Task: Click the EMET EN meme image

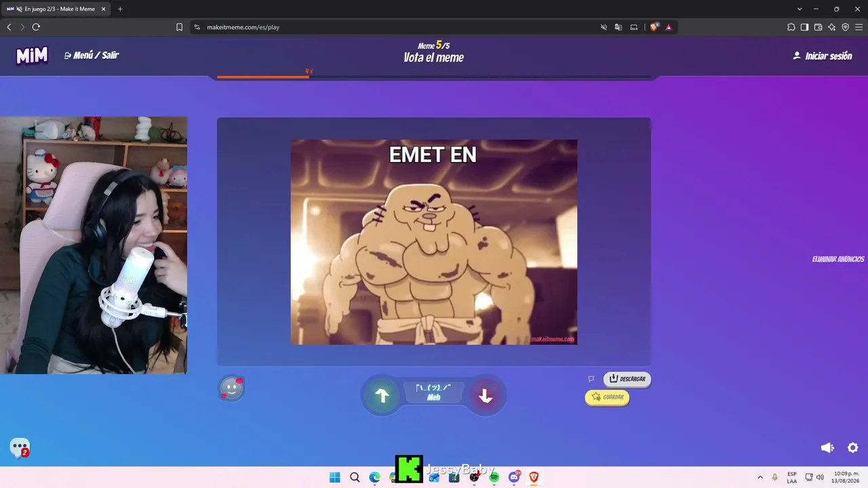Action: [x=434, y=242]
